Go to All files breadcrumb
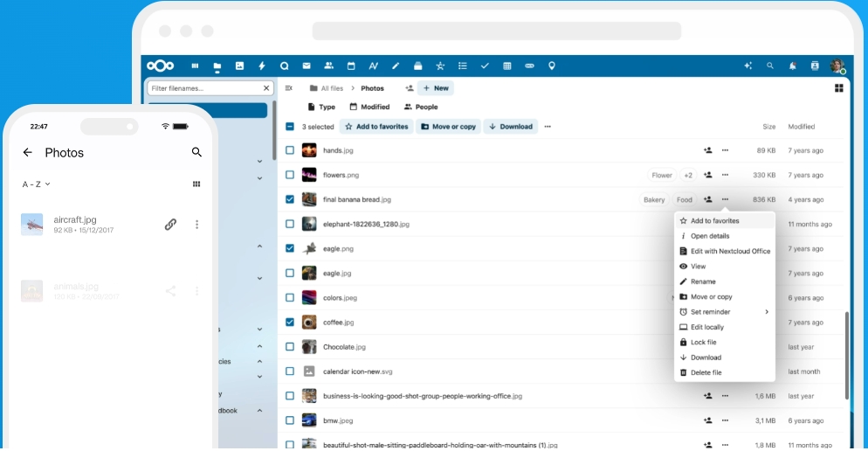This screenshot has width=868, height=451. 327,88
